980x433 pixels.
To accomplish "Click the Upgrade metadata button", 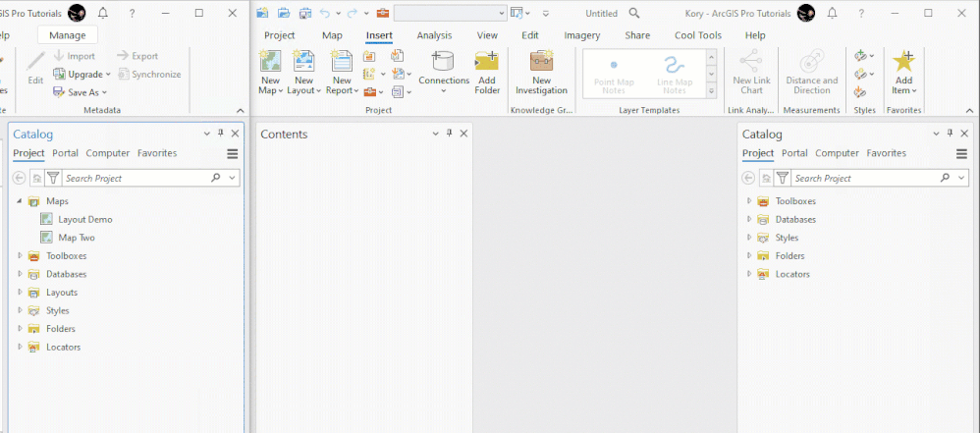I will [82, 75].
